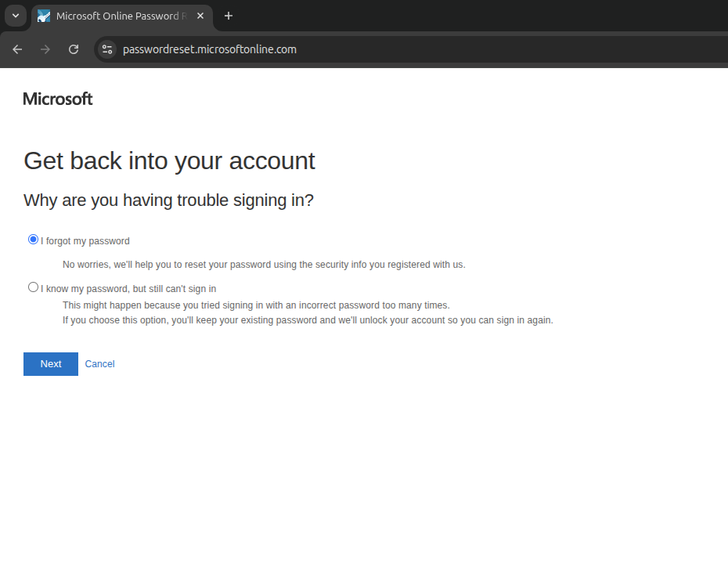Select the "I forgot my password" radio button

coord(33,240)
